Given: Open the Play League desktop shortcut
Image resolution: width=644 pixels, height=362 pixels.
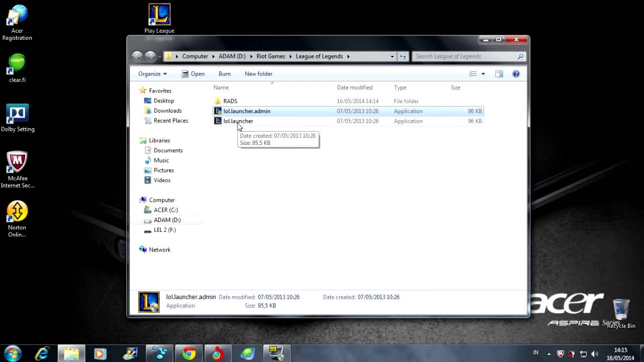Looking at the screenshot, I should click(x=159, y=19).
